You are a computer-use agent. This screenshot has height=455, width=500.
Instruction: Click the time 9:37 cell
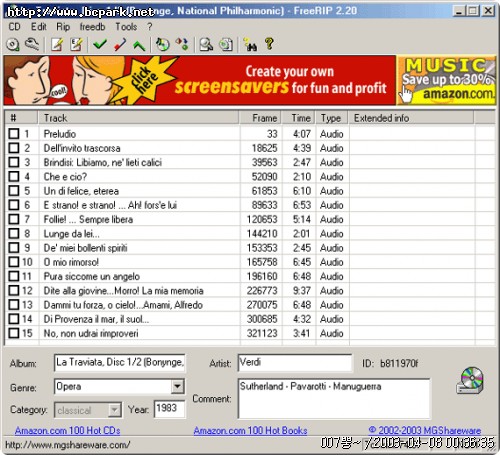[302, 291]
